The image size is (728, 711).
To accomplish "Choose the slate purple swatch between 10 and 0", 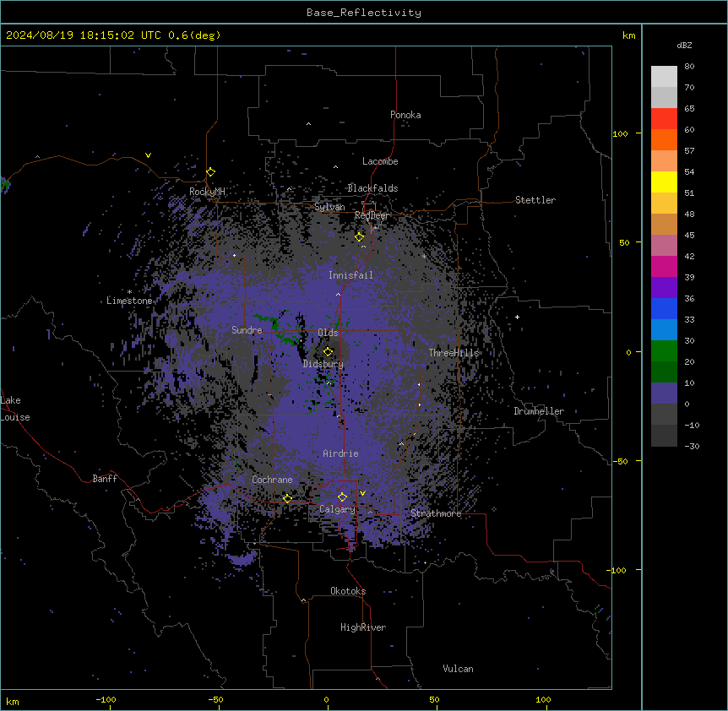I will [664, 393].
